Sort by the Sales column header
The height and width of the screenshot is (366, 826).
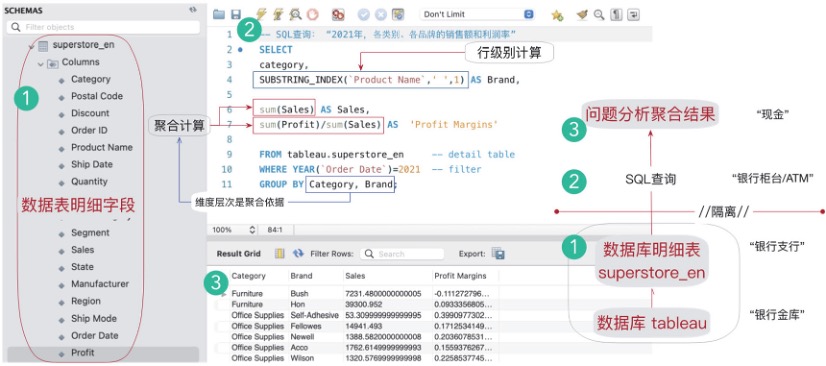[x=355, y=276]
